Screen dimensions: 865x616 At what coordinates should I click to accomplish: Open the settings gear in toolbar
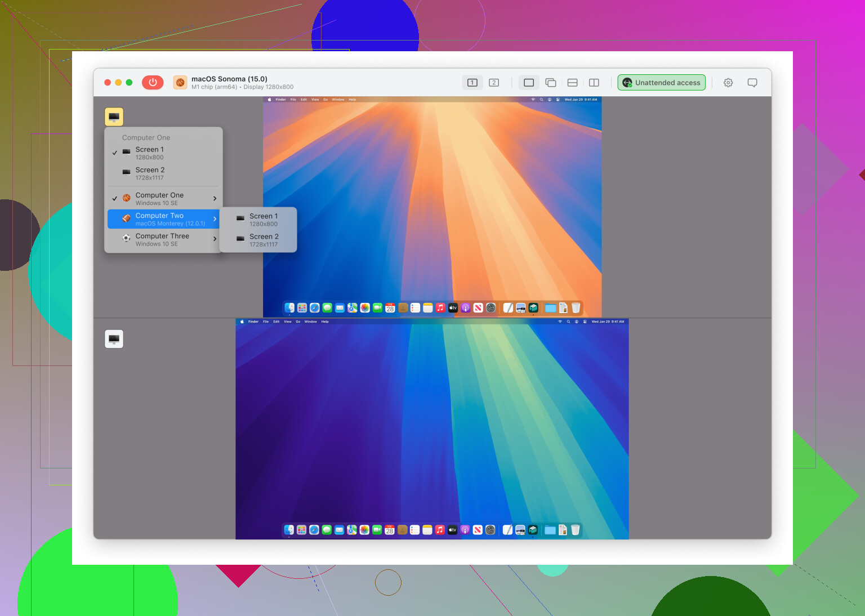(728, 83)
